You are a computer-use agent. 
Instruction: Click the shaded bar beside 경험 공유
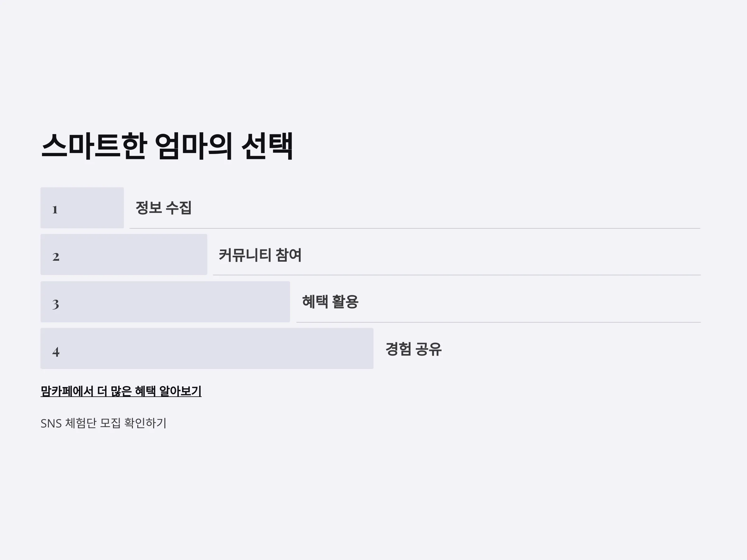click(x=207, y=348)
